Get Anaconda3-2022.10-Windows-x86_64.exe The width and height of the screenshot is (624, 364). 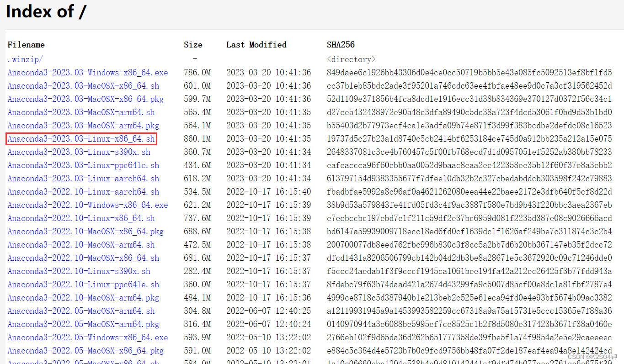coord(88,205)
